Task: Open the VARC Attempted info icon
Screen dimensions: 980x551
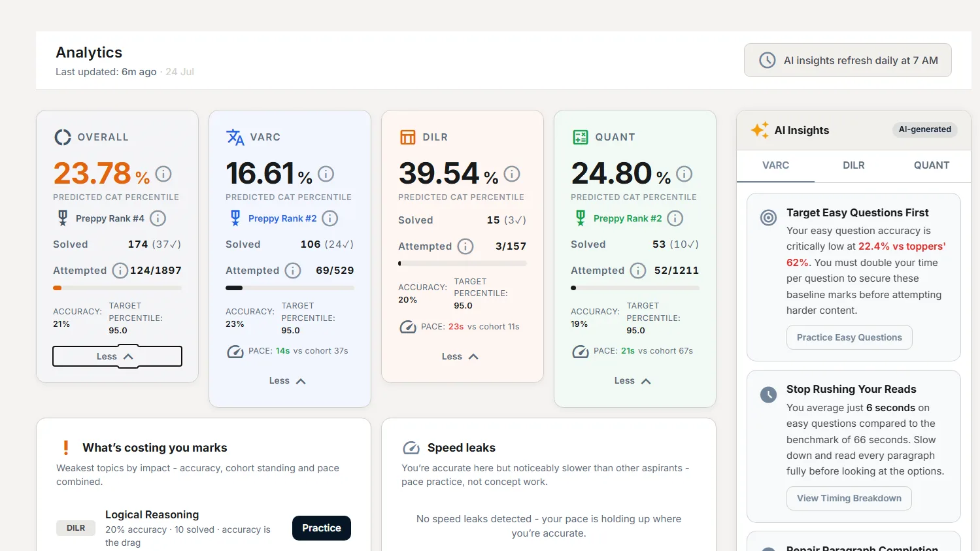Action: click(293, 271)
